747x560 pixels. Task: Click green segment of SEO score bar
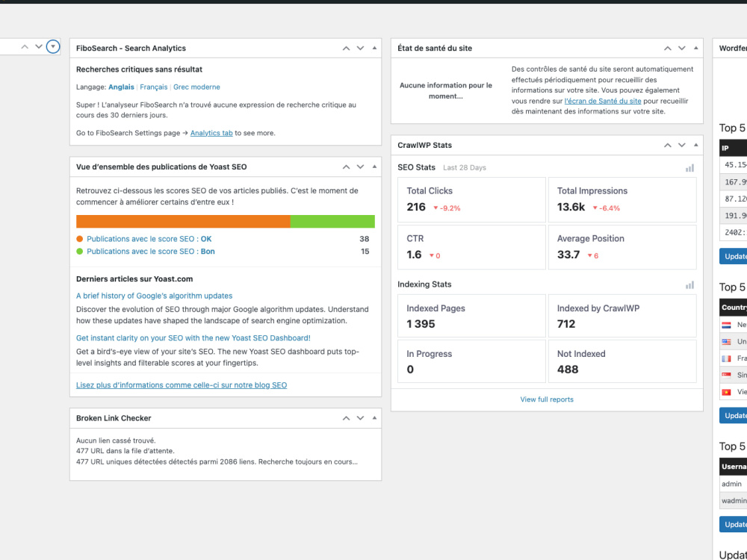tap(332, 222)
